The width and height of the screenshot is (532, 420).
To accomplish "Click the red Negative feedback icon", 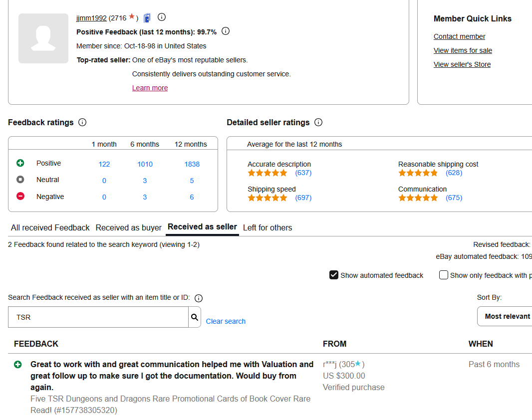I will (20, 196).
